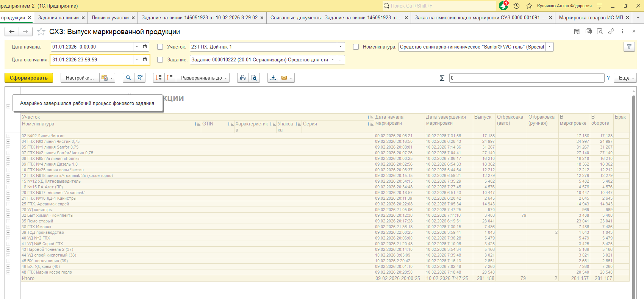The height and width of the screenshot is (299, 644).
Task: Open calendar picker for Дата начала
Action: click(145, 47)
